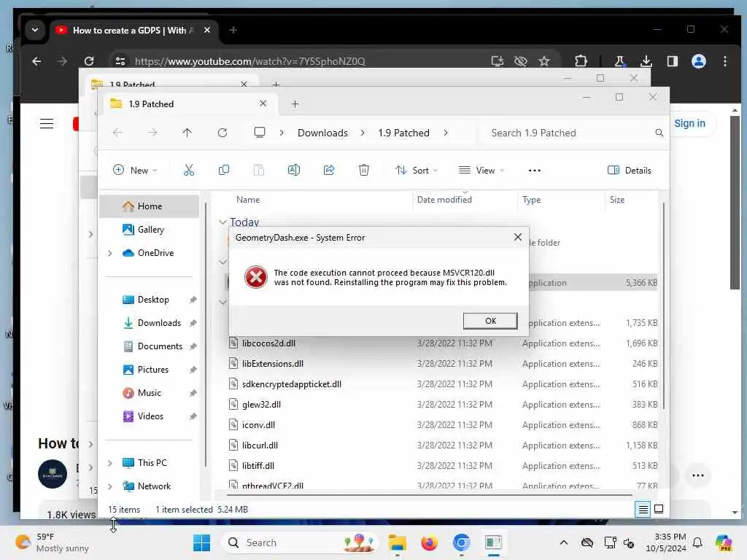The height and width of the screenshot is (560, 747).
Task: Refresh the 1.9 Patched folder view
Action: coord(222,133)
